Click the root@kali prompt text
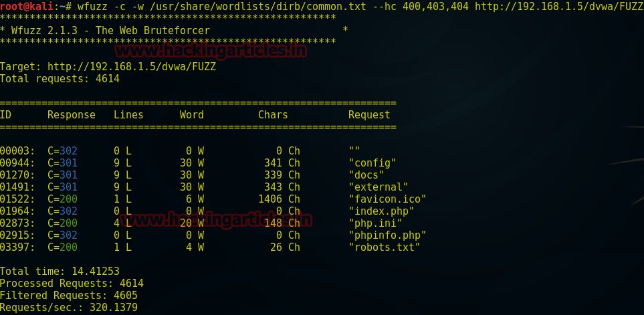The height and width of the screenshot is (315, 644). (x=27, y=6)
